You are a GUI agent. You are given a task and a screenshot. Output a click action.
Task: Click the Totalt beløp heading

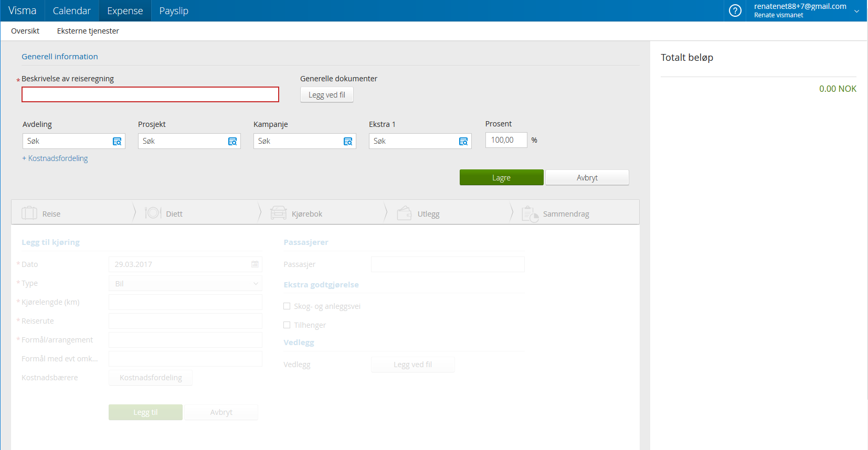687,58
